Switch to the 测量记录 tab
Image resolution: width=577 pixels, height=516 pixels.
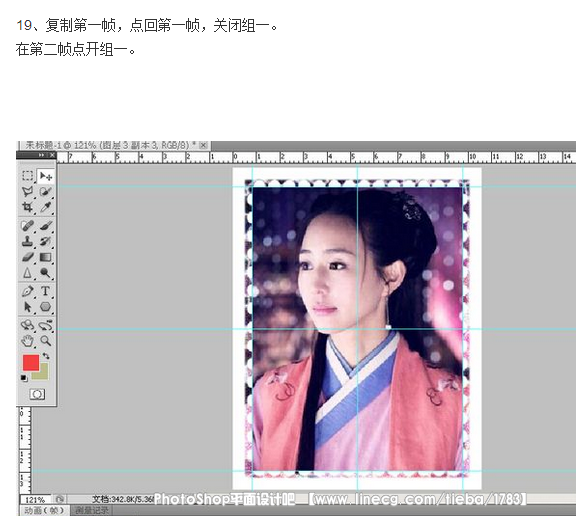92,510
